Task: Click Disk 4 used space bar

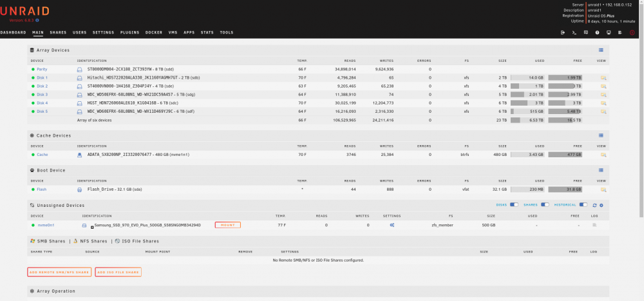Action: pyautogui.click(x=527, y=103)
